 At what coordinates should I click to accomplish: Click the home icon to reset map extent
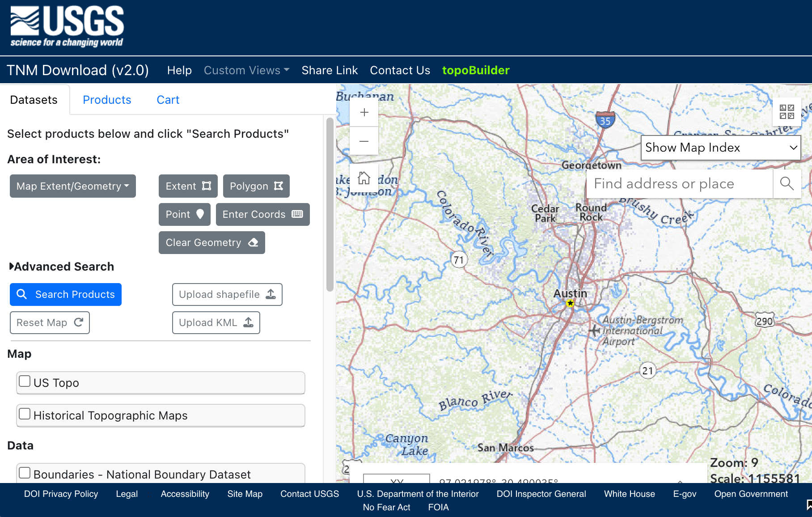point(364,178)
